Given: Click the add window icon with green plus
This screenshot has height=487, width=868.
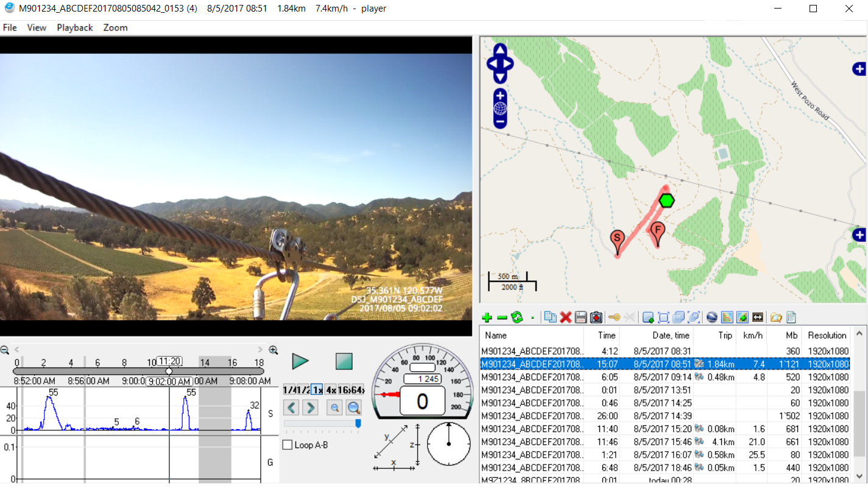Looking at the screenshot, I should 648,318.
